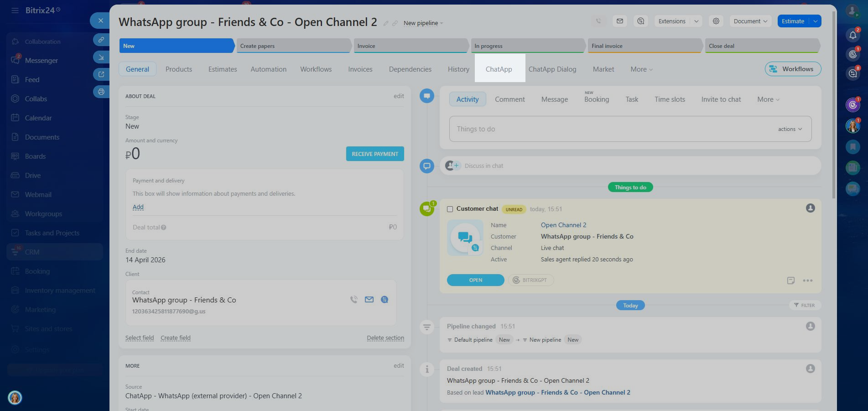Click the RECEIVE PAYMENT button
The height and width of the screenshot is (411, 868).
[x=374, y=154]
